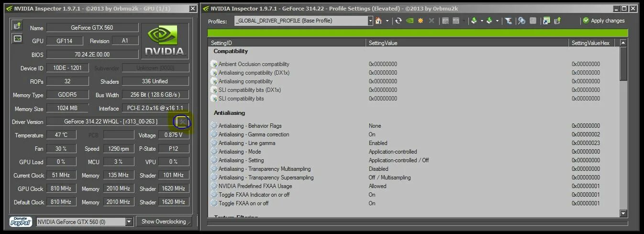Click gear icon of Antialiasing - Gamma correction
The height and width of the screenshot is (234, 644).
214,134
